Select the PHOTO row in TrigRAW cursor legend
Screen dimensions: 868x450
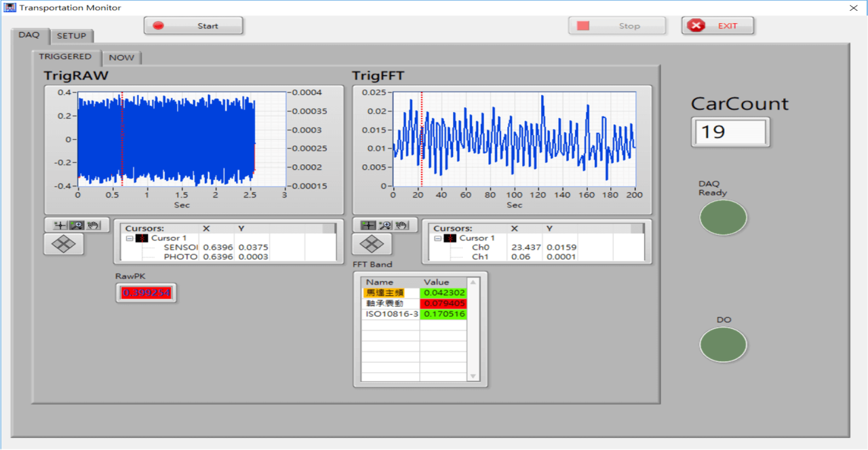pyautogui.click(x=229, y=257)
